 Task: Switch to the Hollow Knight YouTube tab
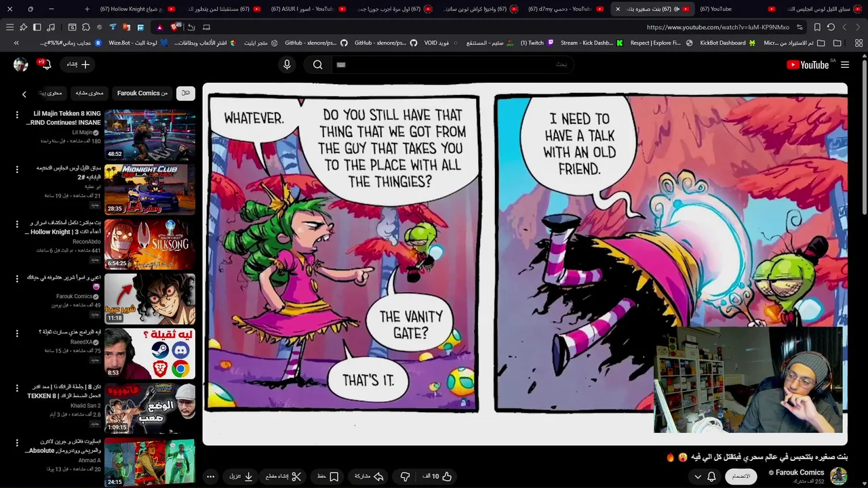click(138, 9)
